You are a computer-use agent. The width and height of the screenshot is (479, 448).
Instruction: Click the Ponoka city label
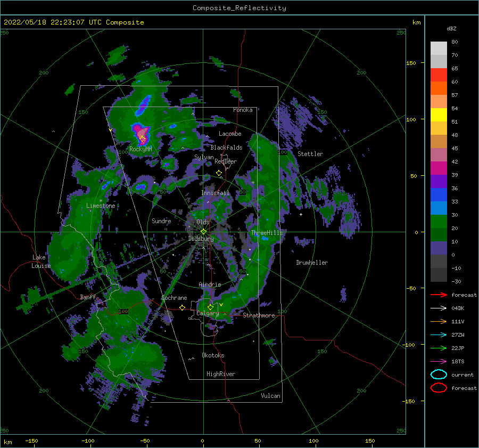tap(243, 110)
